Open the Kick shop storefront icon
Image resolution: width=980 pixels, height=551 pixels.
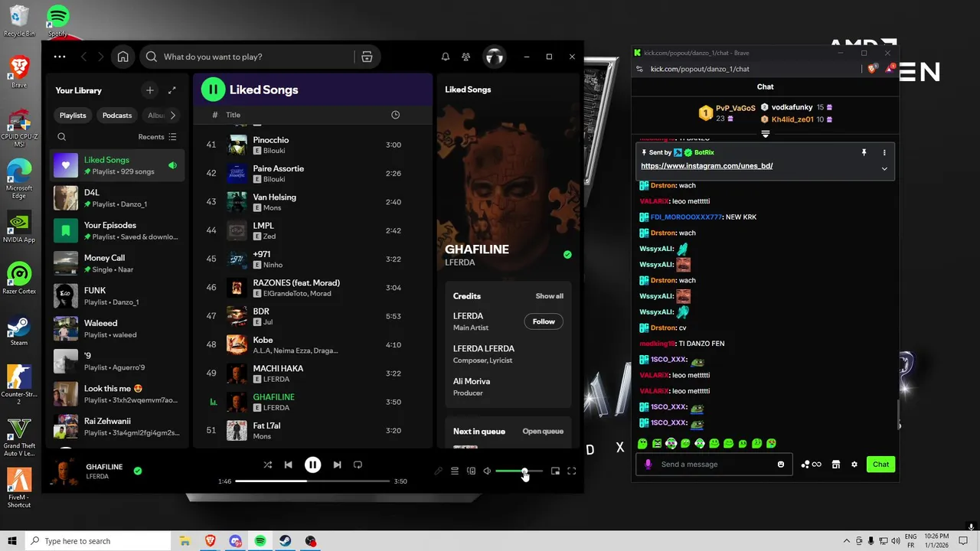[x=836, y=465]
